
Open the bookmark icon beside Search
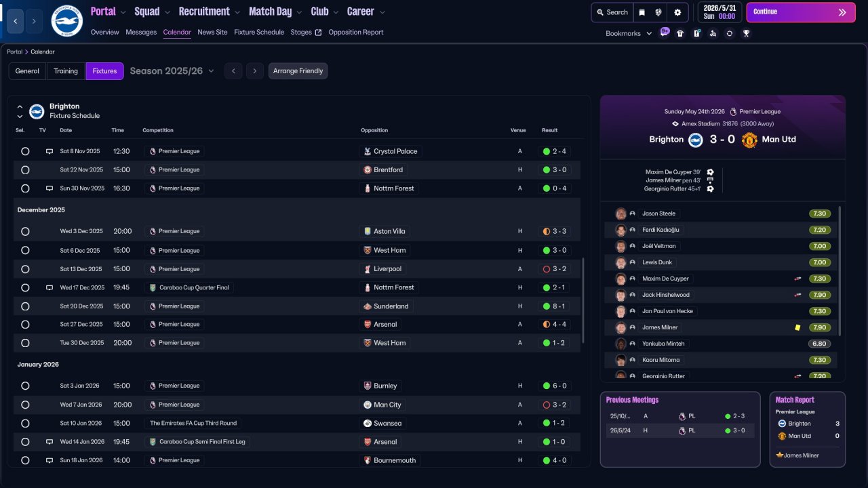[642, 12]
